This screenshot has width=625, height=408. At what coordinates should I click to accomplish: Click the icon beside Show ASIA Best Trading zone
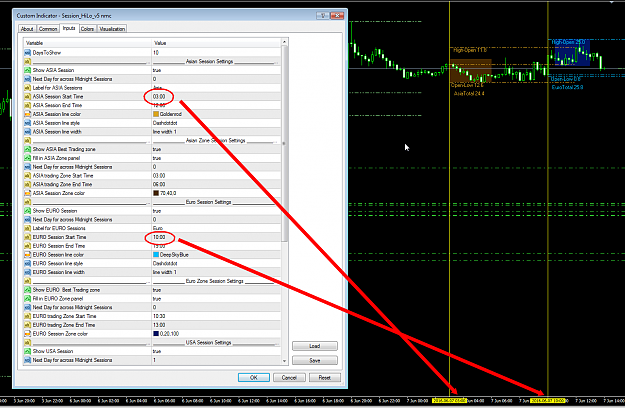(28, 149)
